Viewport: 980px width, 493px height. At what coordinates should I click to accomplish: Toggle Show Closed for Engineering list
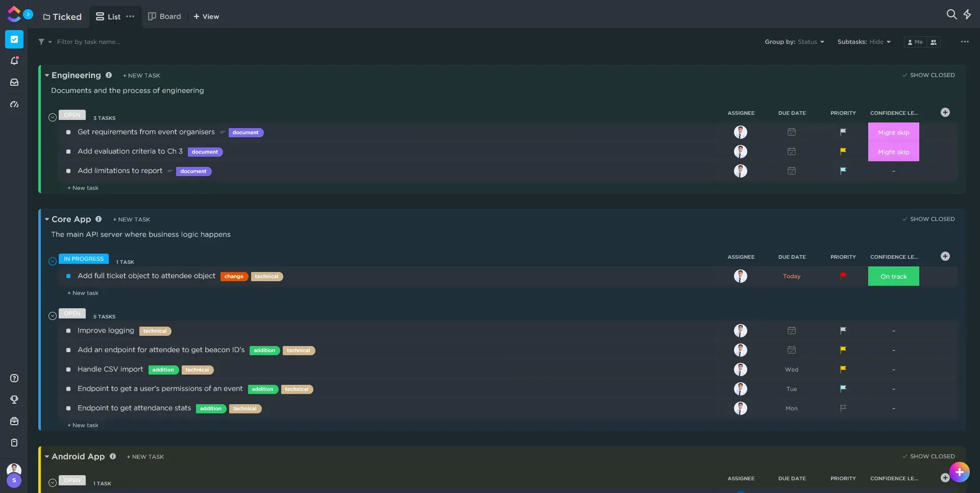(x=928, y=75)
